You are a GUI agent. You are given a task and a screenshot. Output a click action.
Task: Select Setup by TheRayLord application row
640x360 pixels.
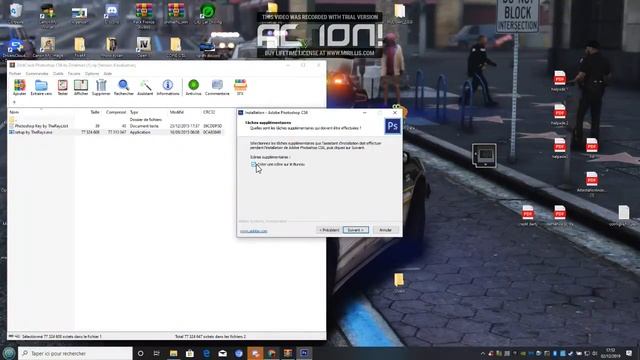click(x=116, y=132)
